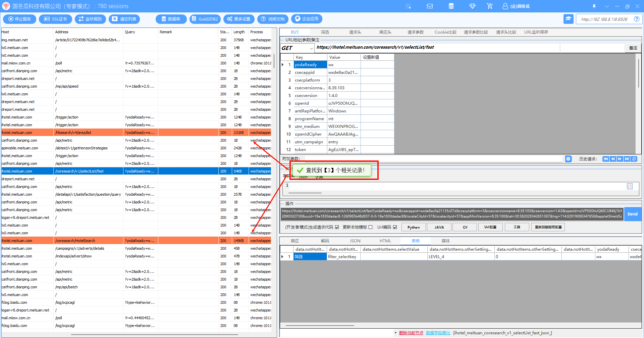Screen dimensions: 644x338
Task: Click the graduation cap tutorial icon
Action: pos(568,19)
